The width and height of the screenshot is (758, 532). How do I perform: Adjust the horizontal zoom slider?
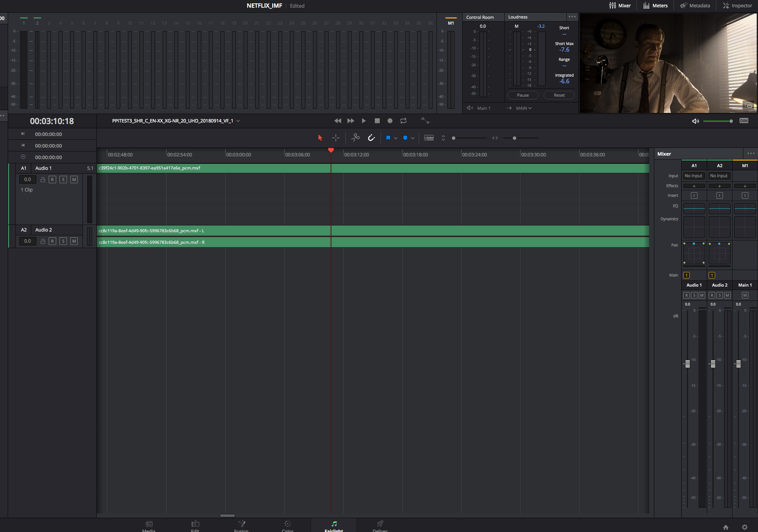[x=520, y=138]
